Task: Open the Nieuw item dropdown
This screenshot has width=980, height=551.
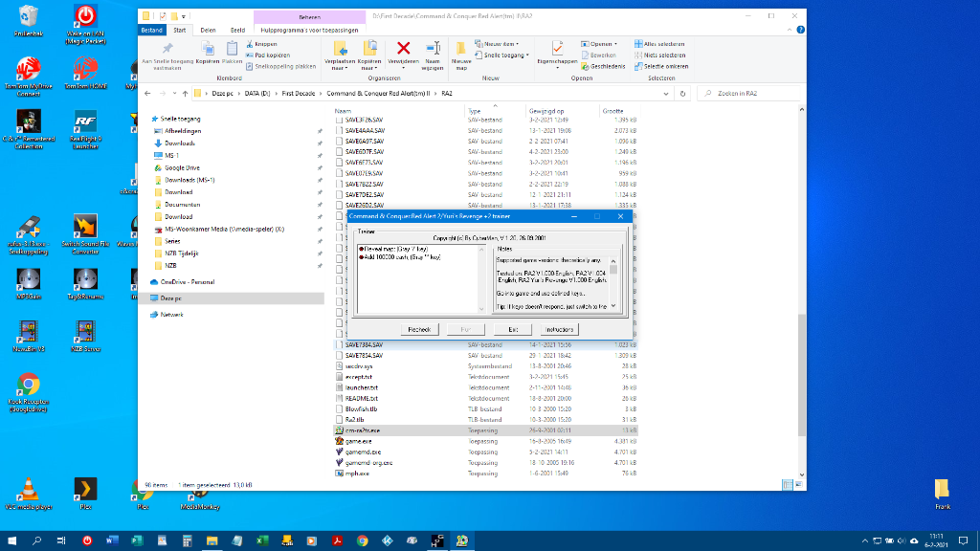Action: [x=498, y=44]
